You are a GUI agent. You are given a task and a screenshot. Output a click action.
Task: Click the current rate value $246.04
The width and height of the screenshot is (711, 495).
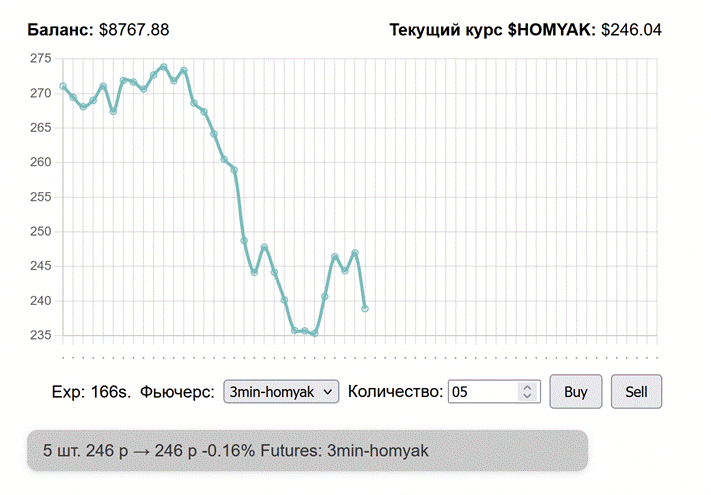tap(631, 30)
